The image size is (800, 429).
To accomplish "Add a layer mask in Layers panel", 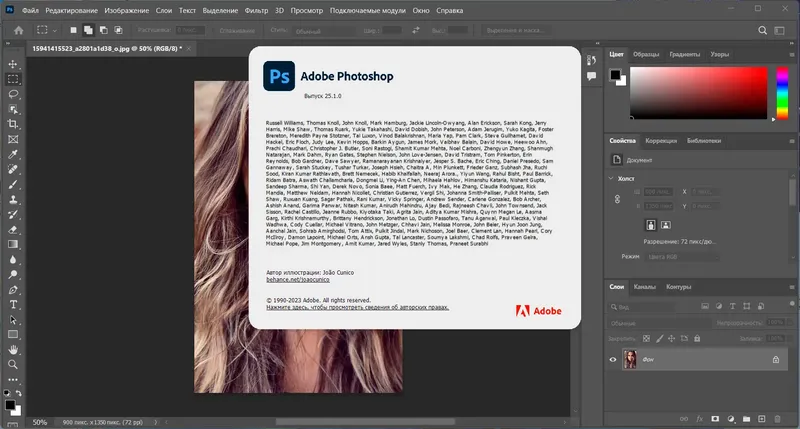I will [715, 419].
